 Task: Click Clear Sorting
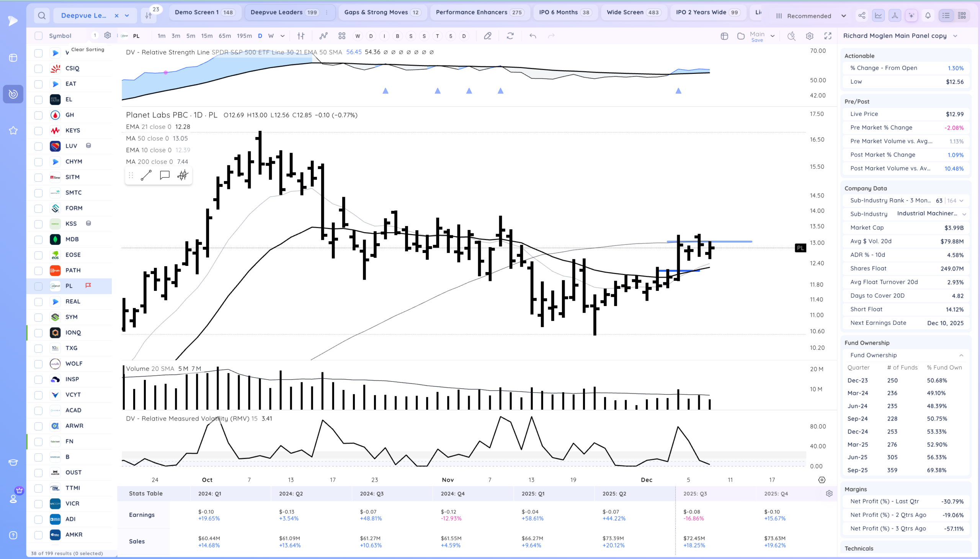(x=88, y=49)
